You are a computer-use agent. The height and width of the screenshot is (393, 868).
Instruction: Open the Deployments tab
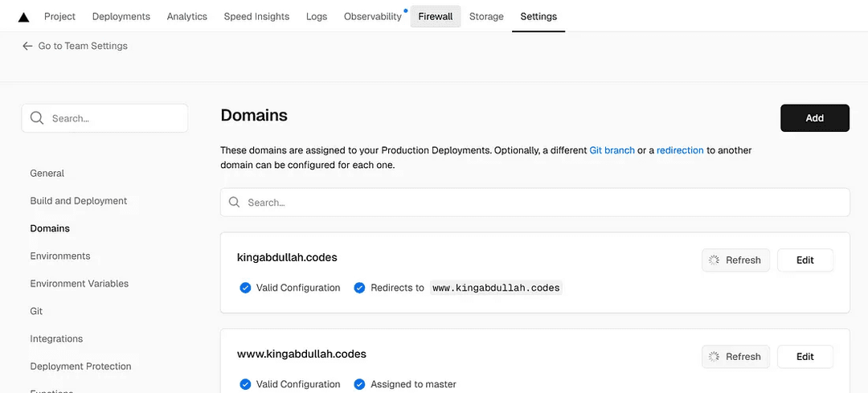click(x=121, y=17)
